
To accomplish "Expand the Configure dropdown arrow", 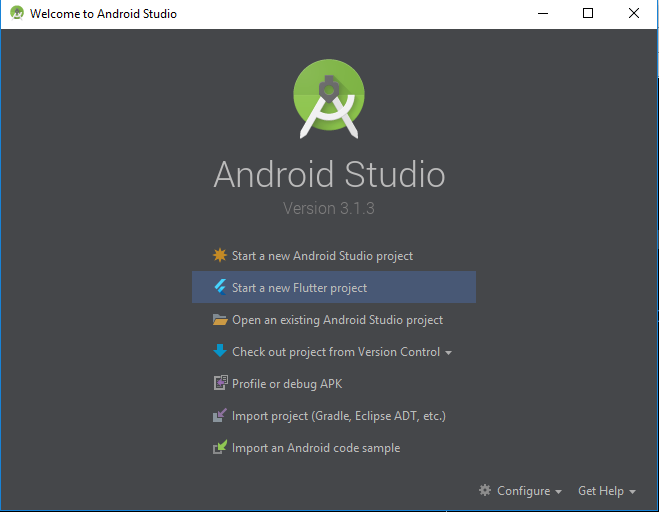I will (x=558, y=492).
